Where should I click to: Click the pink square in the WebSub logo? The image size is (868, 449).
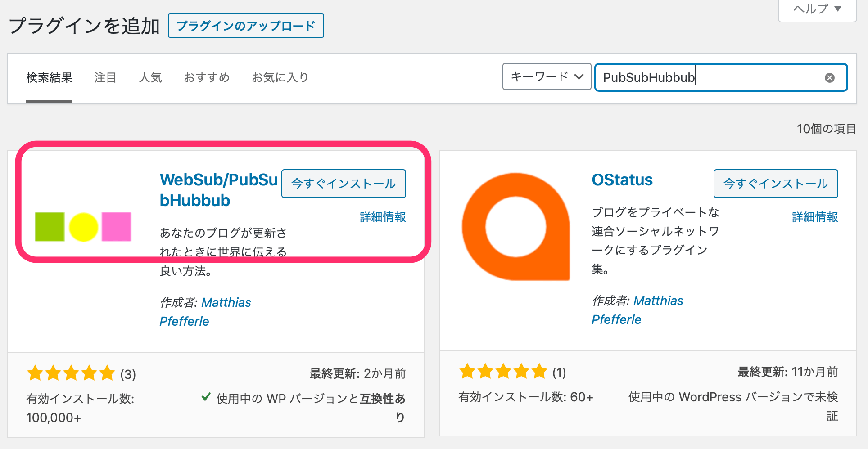[117, 227]
